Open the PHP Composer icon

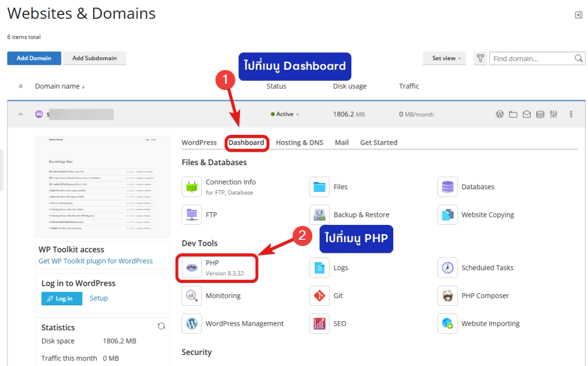tap(447, 295)
